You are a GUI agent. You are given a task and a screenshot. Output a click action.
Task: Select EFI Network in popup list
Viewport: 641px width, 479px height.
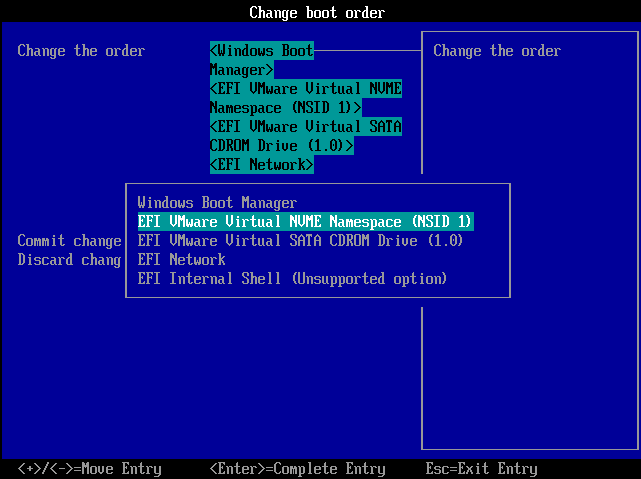[182, 260]
